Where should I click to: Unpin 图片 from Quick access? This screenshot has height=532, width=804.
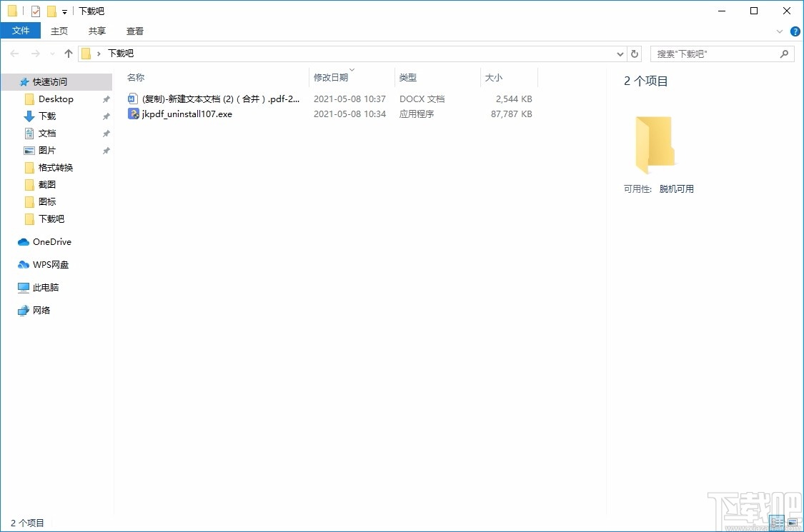(x=106, y=150)
